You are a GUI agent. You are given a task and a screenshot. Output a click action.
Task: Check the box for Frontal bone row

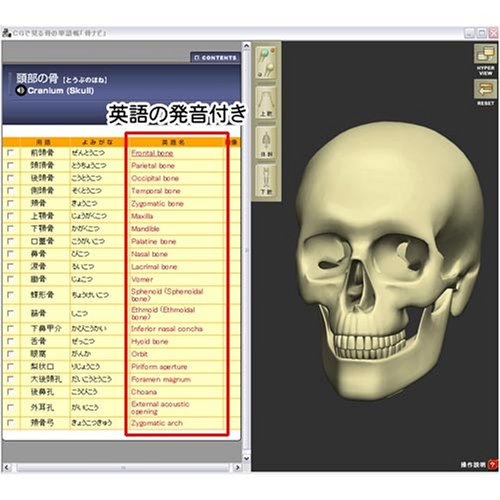click(x=11, y=153)
